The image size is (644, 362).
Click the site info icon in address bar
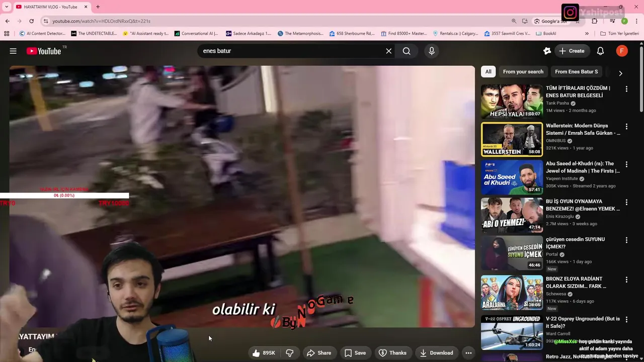point(46,21)
